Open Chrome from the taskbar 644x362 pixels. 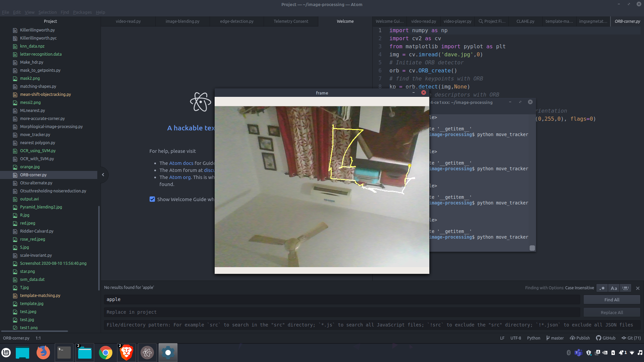(x=105, y=353)
